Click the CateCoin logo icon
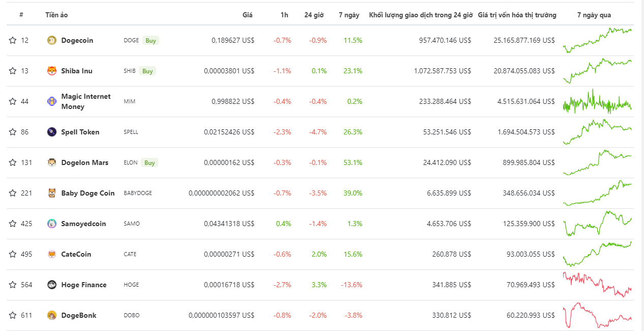Image resolution: width=644 pixels, height=331 pixels. click(51, 254)
